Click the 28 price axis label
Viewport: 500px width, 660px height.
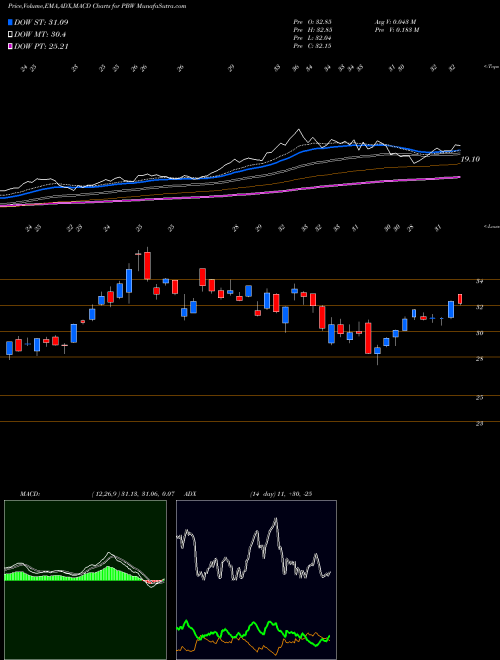pos(479,359)
